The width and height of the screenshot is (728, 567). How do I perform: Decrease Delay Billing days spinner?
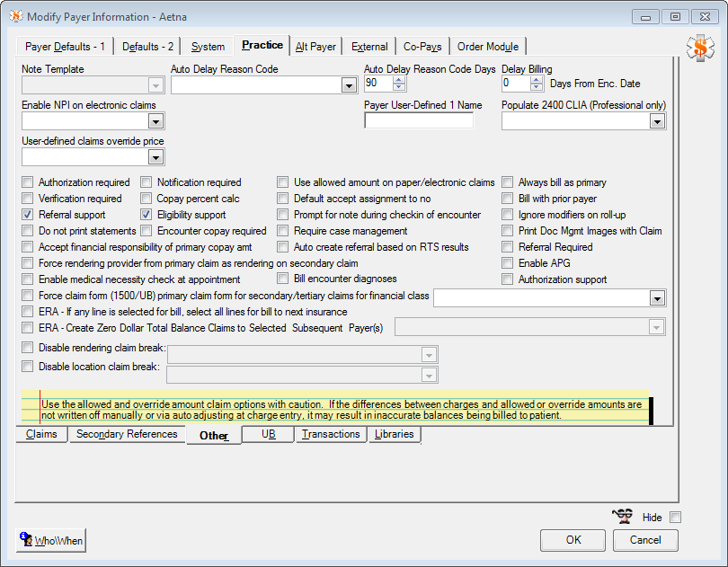pyautogui.click(x=537, y=87)
